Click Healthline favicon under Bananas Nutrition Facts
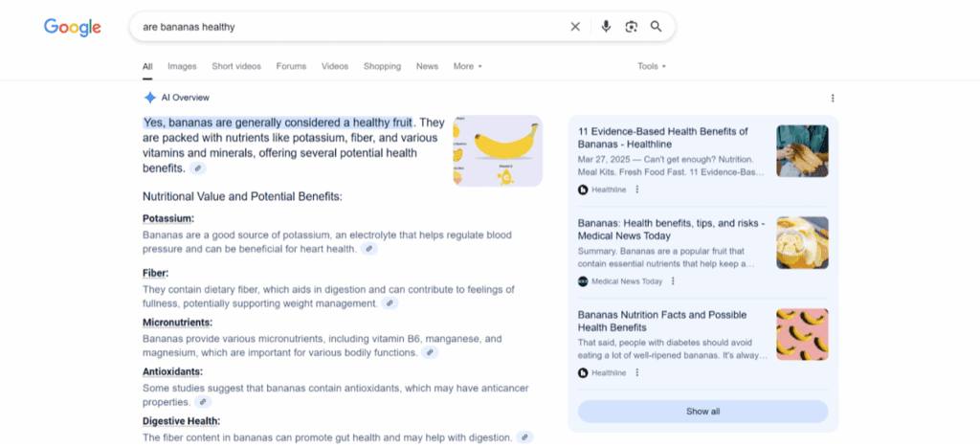 [x=583, y=372]
